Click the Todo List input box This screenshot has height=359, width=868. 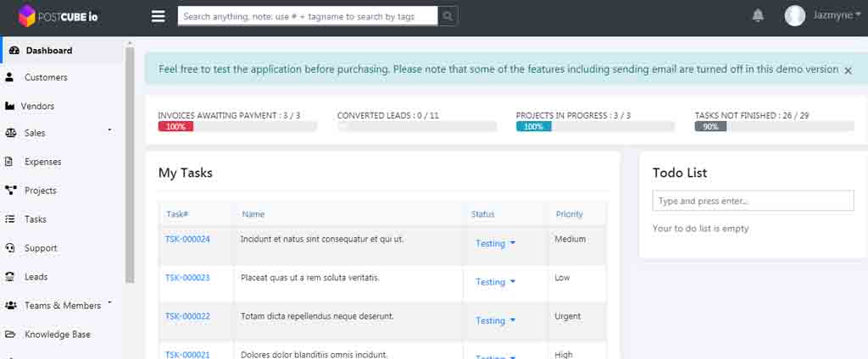pos(753,201)
